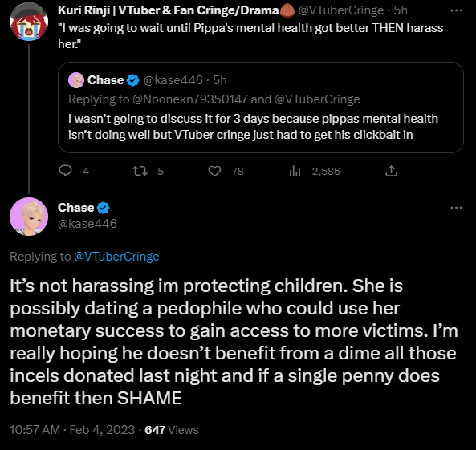Viewport: 476px width, 450px height.
Task: Click Chase's small avatar in quoted tweet
Action: click(76, 80)
